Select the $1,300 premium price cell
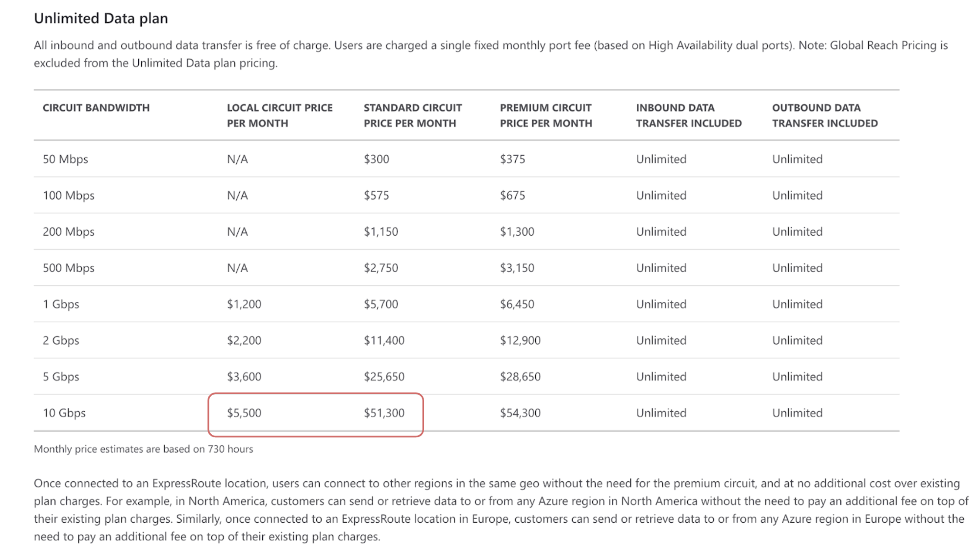Image resolution: width=980 pixels, height=554 pixels. point(517,232)
